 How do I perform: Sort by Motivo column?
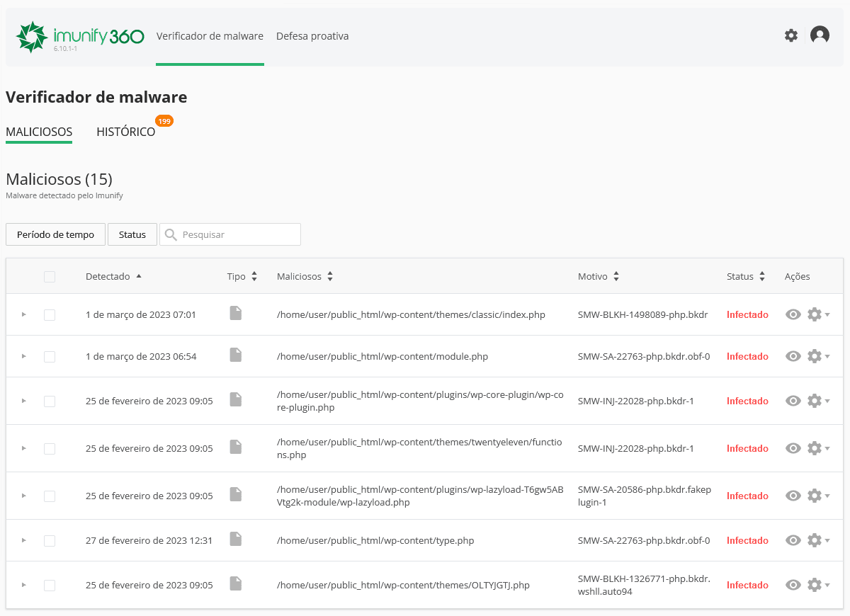pos(599,277)
